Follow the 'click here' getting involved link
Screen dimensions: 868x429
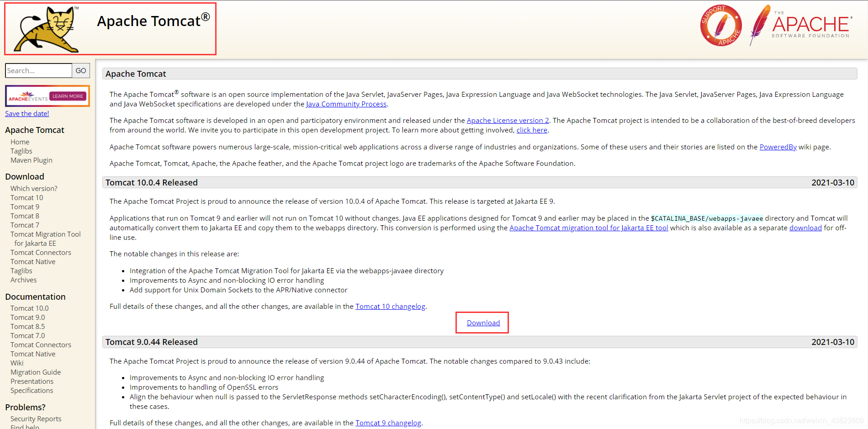pyautogui.click(x=532, y=130)
